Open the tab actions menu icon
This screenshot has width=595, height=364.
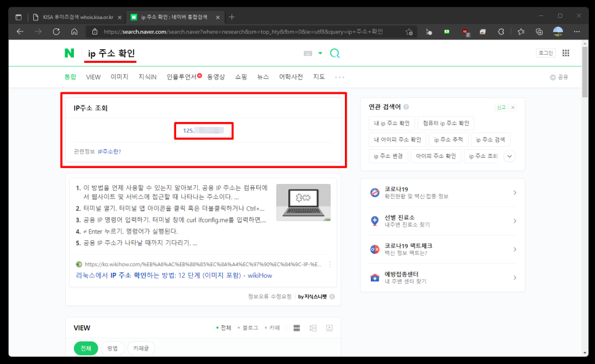[18, 17]
